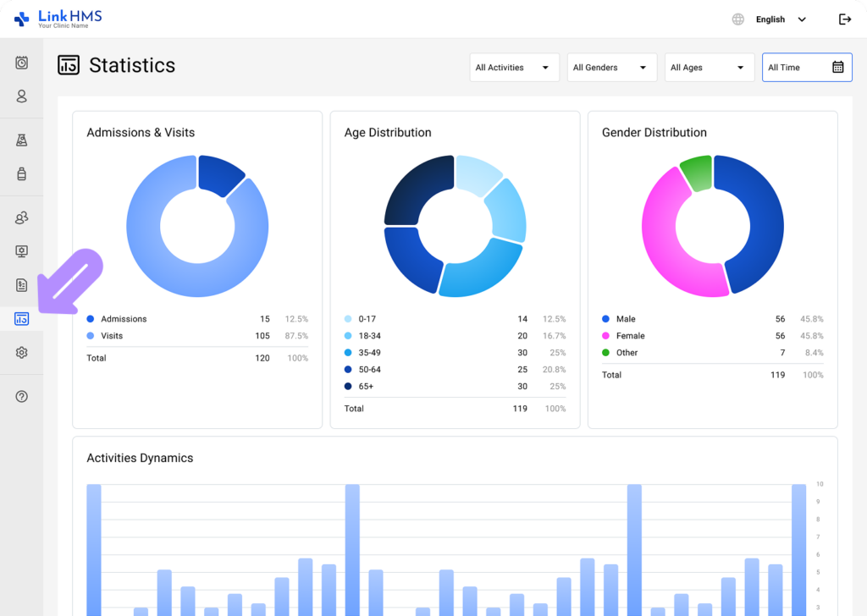Image resolution: width=867 pixels, height=616 pixels.
Task: Click the logout icon in header
Action: click(x=844, y=19)
